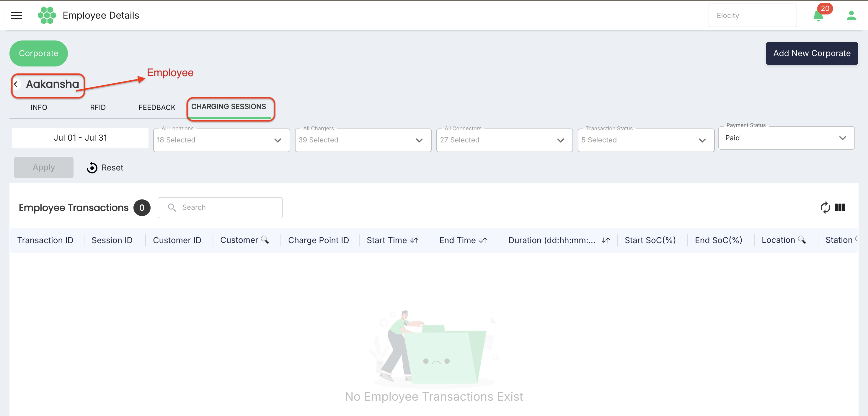Click the Elocity input field in header

(753, 15)
